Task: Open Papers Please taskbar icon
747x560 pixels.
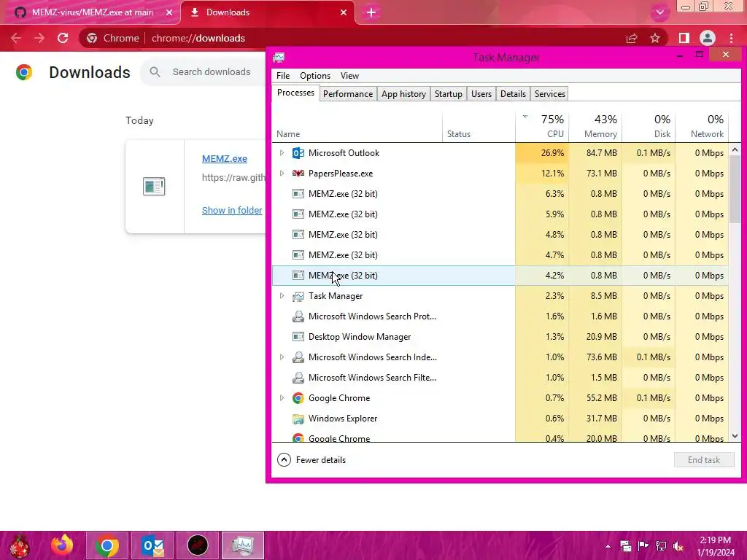Action: point(198,545)
